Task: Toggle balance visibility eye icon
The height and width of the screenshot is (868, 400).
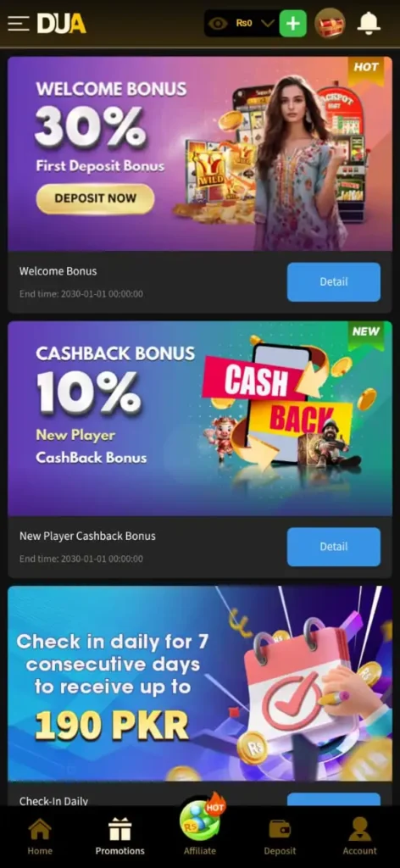Action: tap(218, 23)
